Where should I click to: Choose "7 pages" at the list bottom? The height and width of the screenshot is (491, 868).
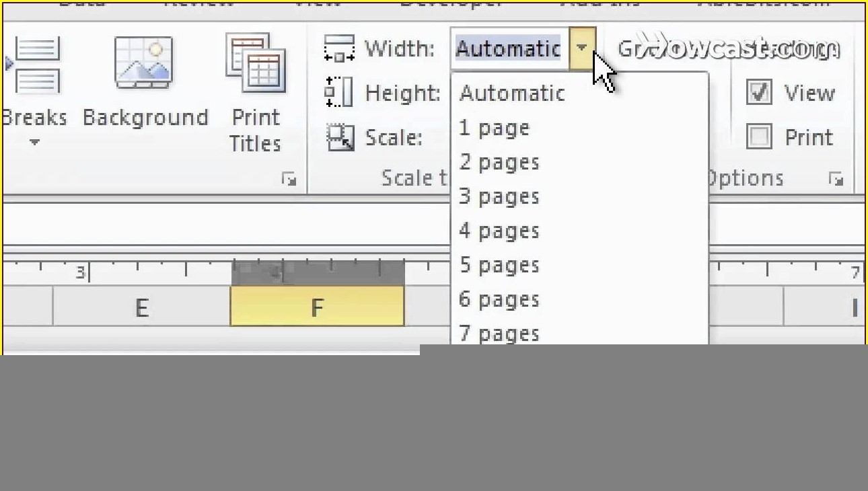[x=499, y=334]
